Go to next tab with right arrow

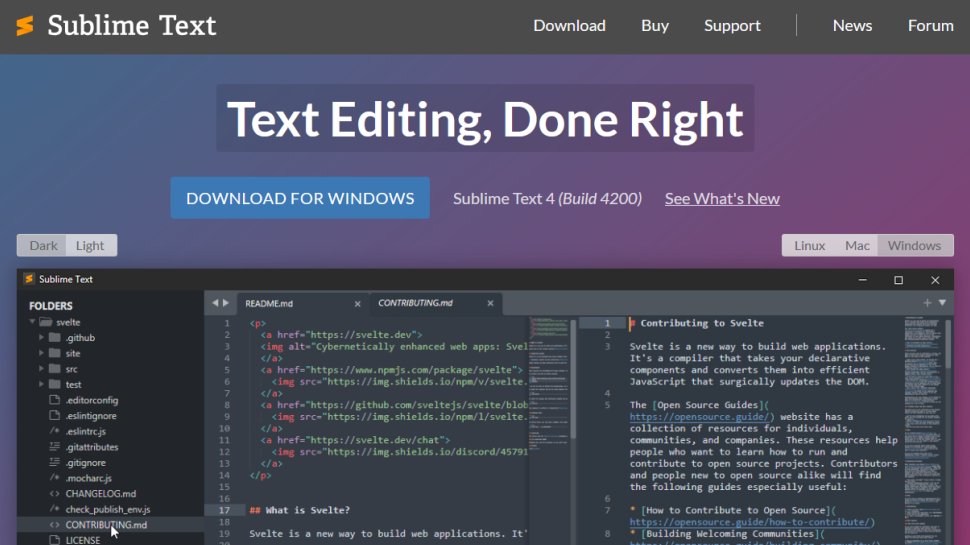(x=226, y=303)
